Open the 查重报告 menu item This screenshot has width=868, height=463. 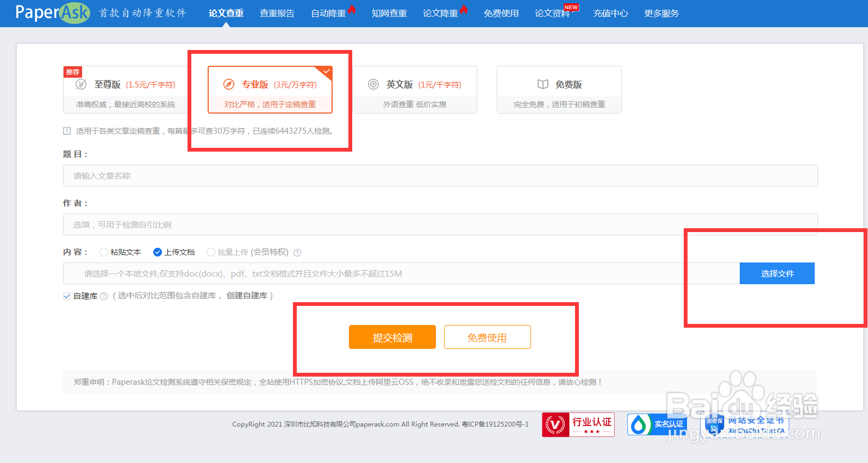pyautogui.click(x=277, y=13)
